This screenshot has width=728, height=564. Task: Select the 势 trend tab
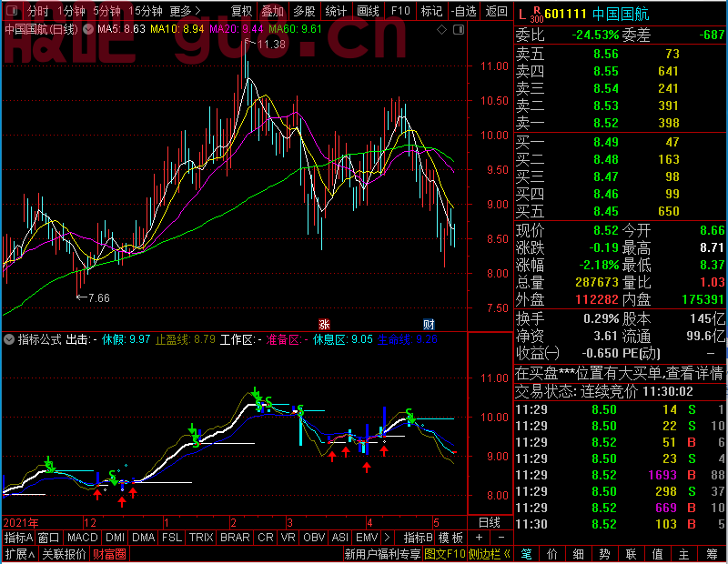pos(604,554)
